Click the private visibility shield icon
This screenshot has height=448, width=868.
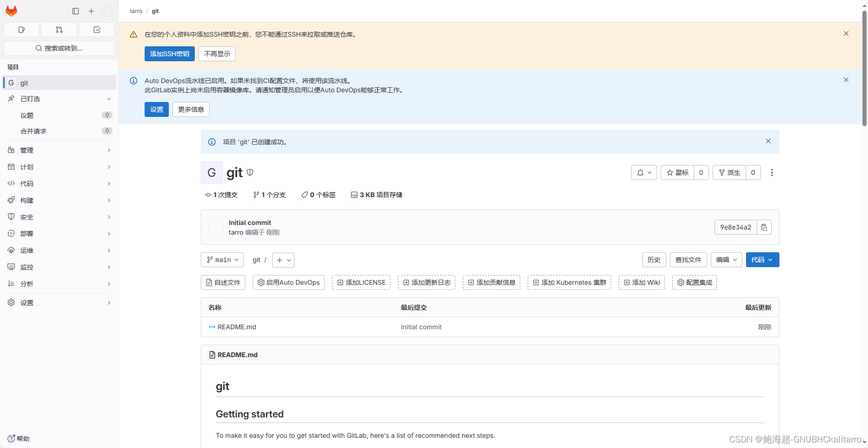(250, 173)
